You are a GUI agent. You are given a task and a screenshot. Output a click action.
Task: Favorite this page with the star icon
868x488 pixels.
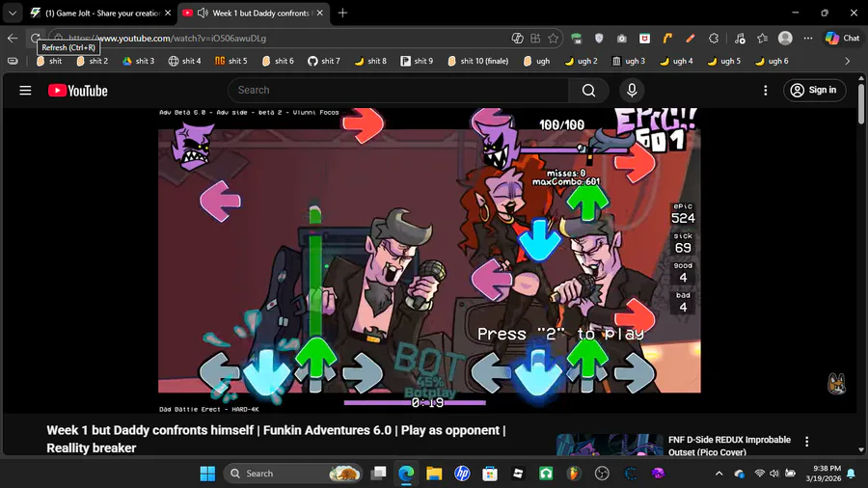click(x=553, y=39)
